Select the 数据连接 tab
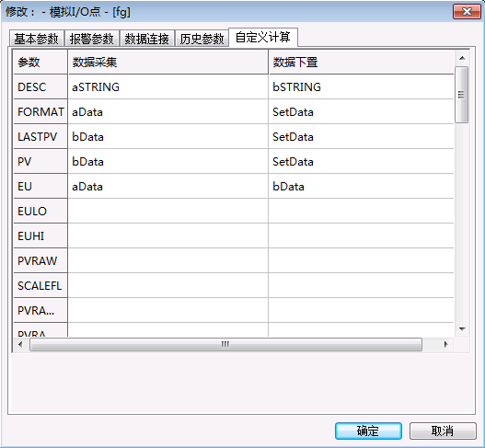The width and height of the screenshot is (485, 448). 147,39
